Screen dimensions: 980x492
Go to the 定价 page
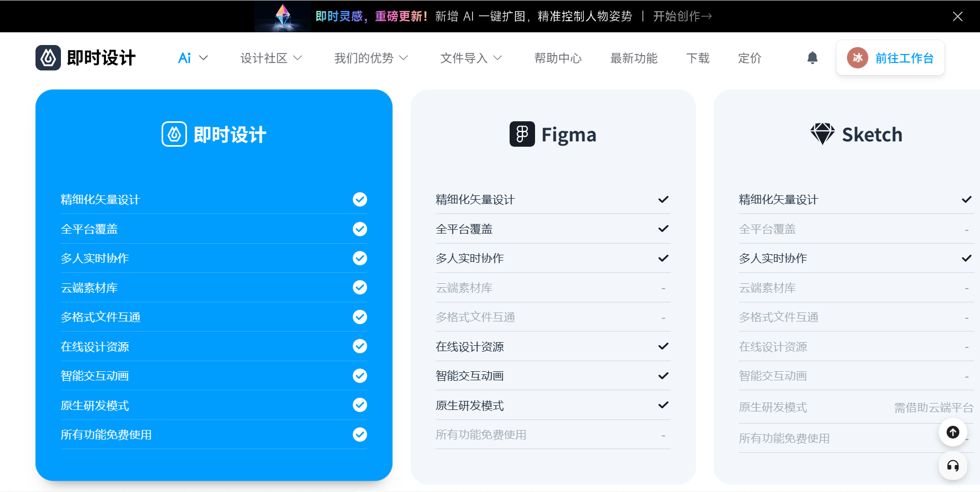[x=750, y=58]
